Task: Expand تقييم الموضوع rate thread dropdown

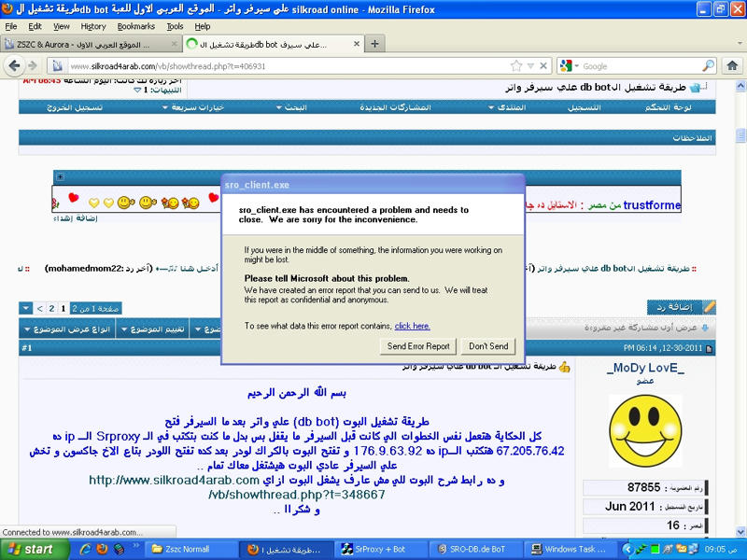Action: pyautogui.click(x=152, y=329)
